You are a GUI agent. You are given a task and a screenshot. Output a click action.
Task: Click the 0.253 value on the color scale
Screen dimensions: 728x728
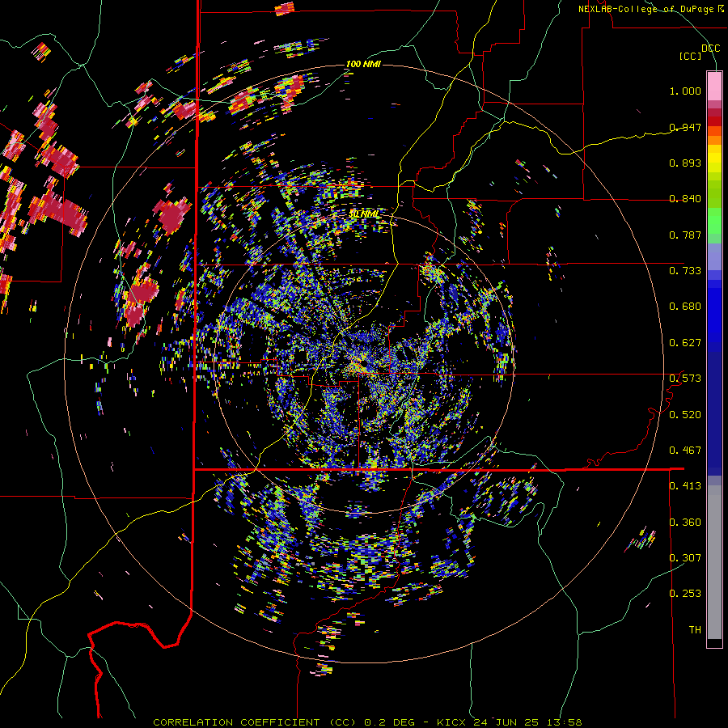(685, 594)
